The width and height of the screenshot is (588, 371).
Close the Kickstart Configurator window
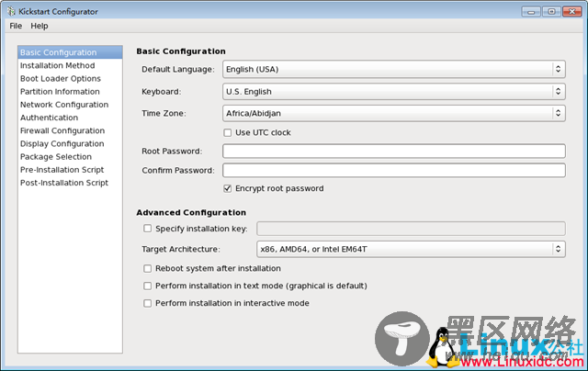(x=571, y=12)
